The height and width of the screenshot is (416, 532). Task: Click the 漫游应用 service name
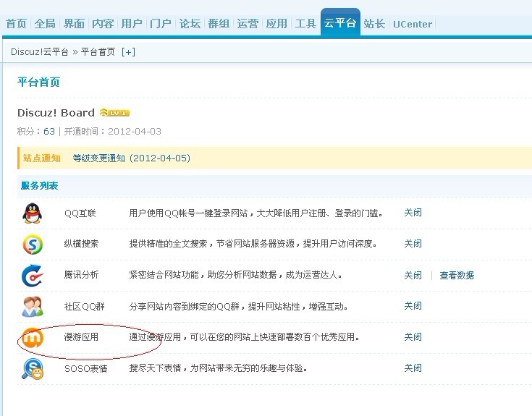tap(81, 337)
